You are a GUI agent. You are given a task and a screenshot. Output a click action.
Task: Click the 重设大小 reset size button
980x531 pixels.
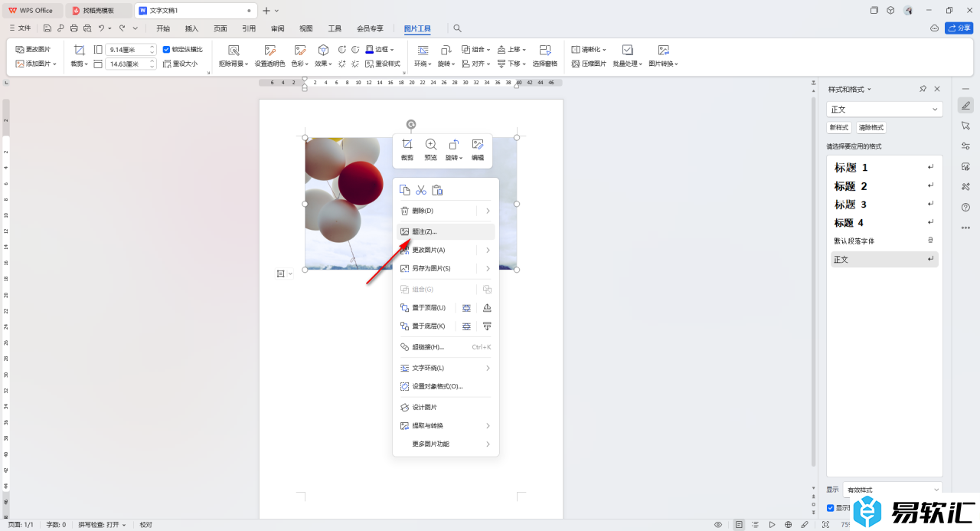coord(180,64)
